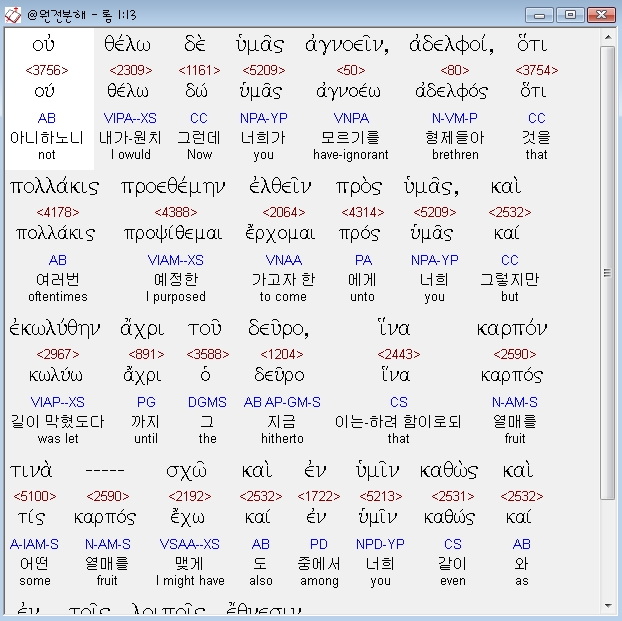Click the Greek word ἀγνοεῖν
Screen dimensions: 622x621
click(347, 44)
